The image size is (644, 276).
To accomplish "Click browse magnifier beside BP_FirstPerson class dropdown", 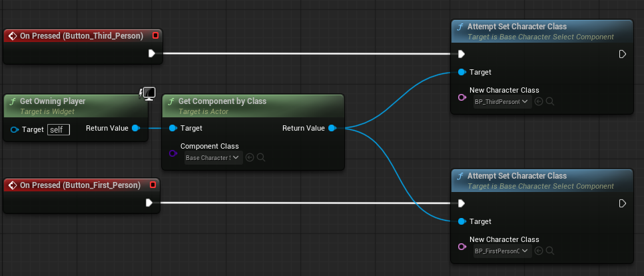I will point(550,251).
